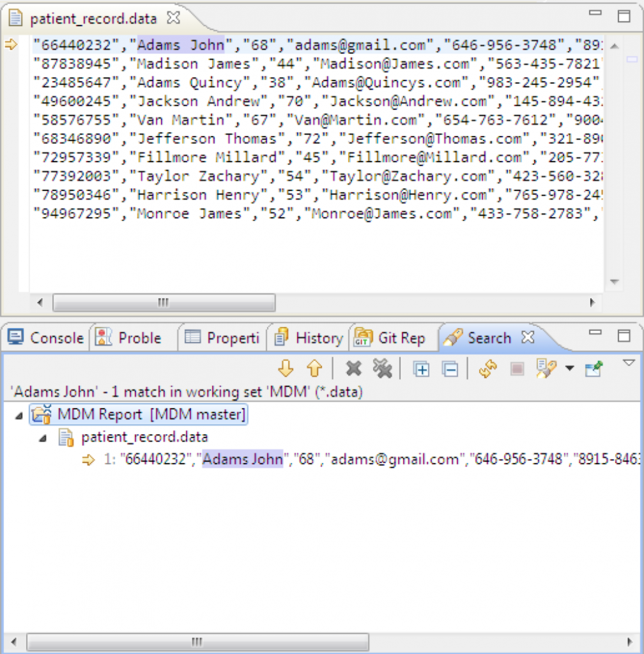
Task: Switch to the History tab
Action: pos(309,337)
